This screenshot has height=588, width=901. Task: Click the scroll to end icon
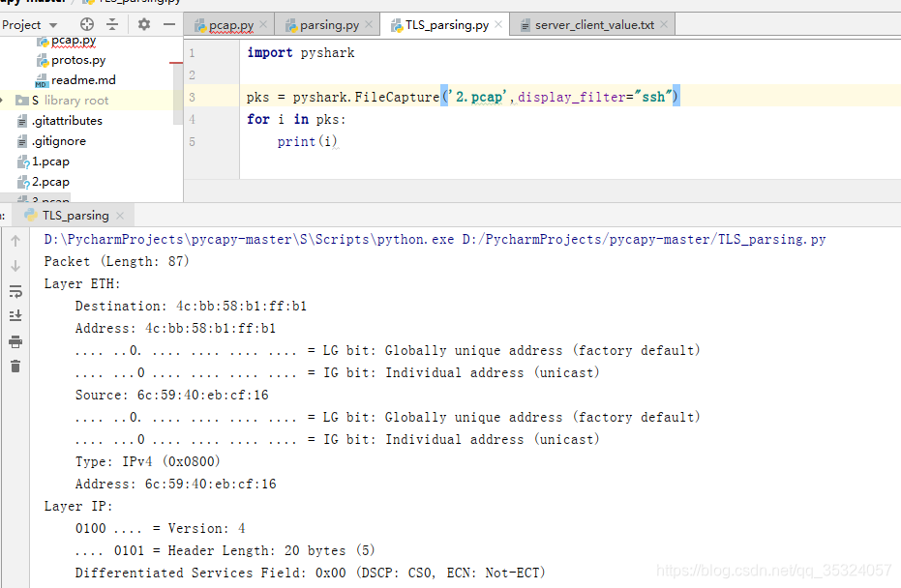[x=15, y=316]
